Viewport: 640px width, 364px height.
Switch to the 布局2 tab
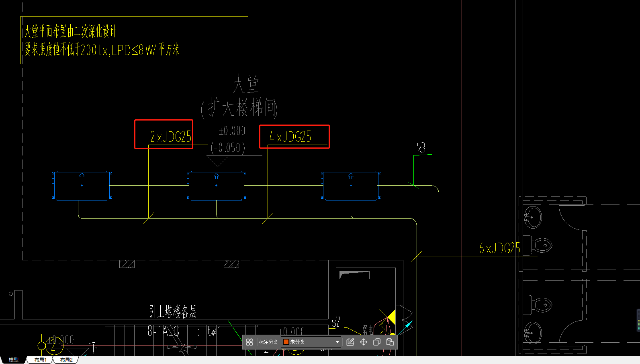66,360
